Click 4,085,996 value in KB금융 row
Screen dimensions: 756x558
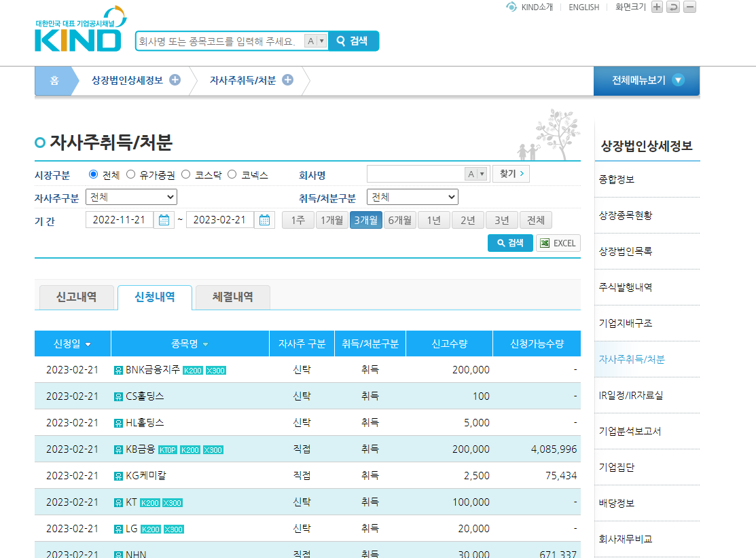554,449
